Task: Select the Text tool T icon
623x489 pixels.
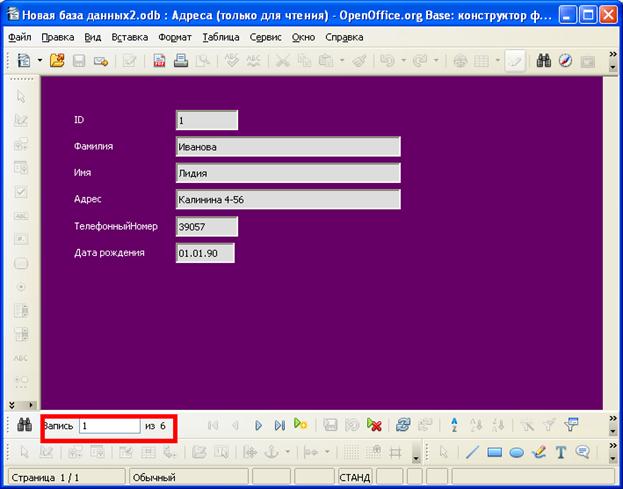Action: click(x=561, y=452)
